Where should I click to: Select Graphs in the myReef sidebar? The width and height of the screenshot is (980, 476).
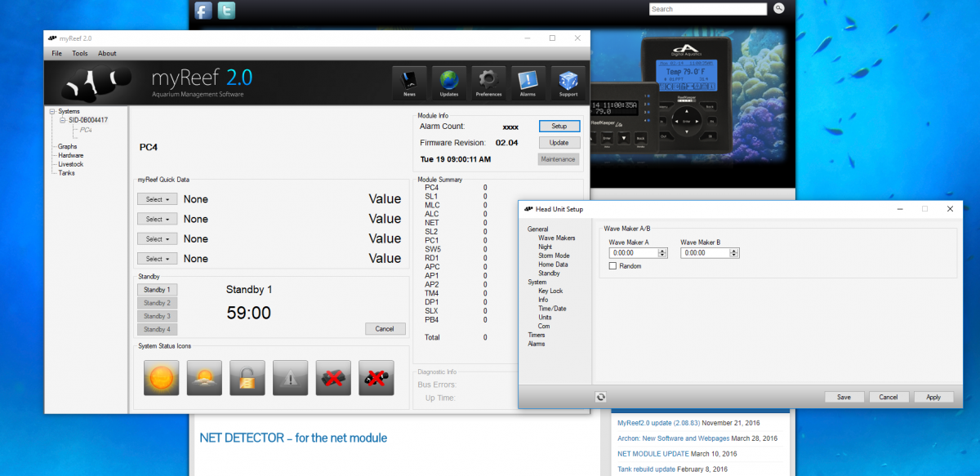[x=68, y=146]
